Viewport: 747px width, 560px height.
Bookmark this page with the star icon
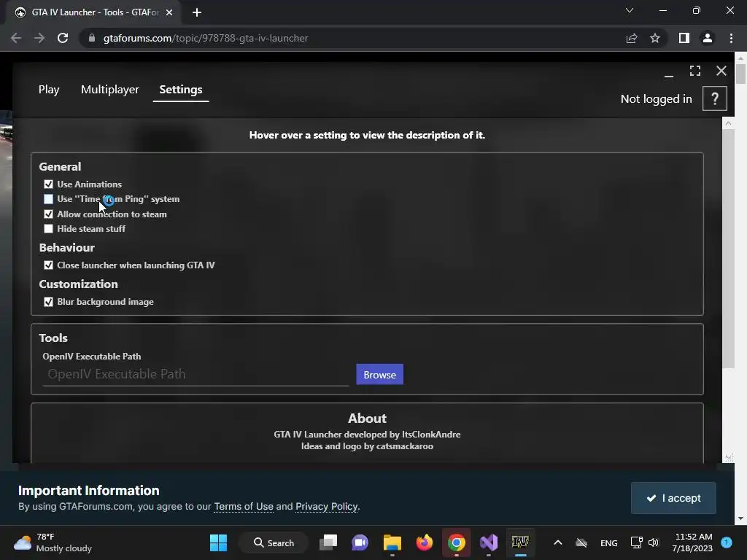tap(655, 38)
